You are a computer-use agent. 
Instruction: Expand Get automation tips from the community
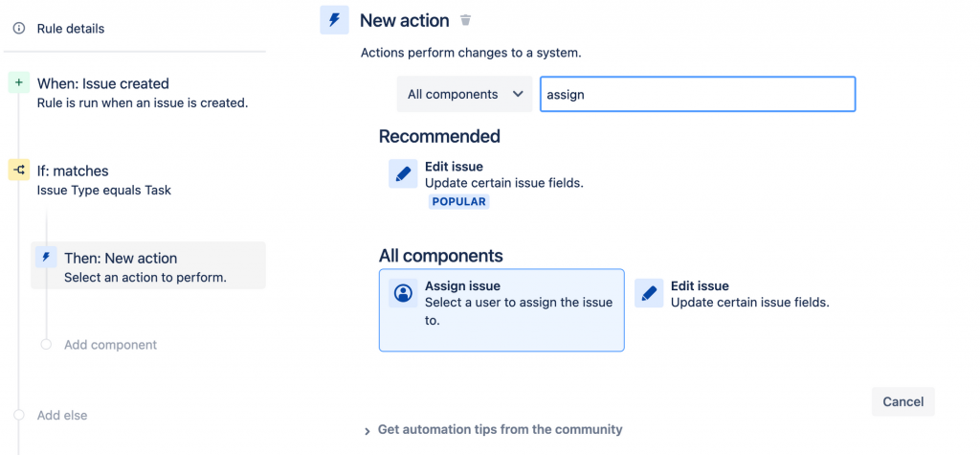point(367,430)
